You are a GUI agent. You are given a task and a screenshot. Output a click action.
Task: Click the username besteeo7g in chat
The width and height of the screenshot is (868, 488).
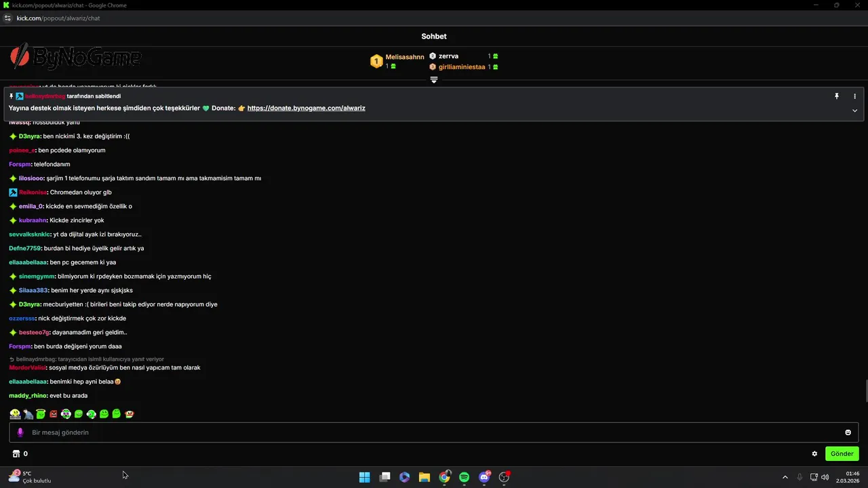[x=34, y=332]
